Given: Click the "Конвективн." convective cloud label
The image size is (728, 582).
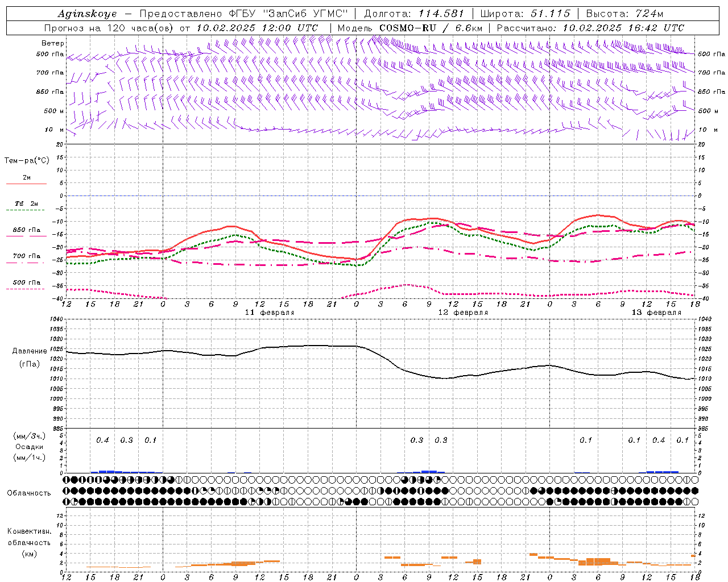Looking at the screenshot, I should point(29,531).
